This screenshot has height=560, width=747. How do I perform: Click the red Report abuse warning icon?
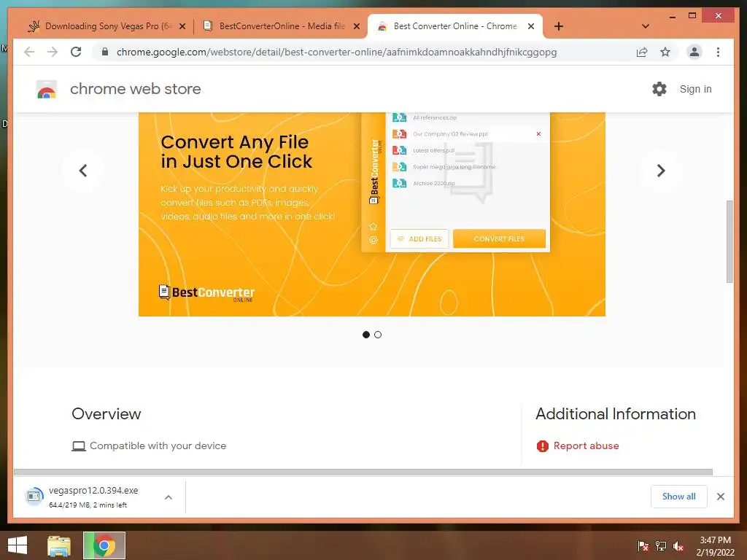click(x=543, y=446)
